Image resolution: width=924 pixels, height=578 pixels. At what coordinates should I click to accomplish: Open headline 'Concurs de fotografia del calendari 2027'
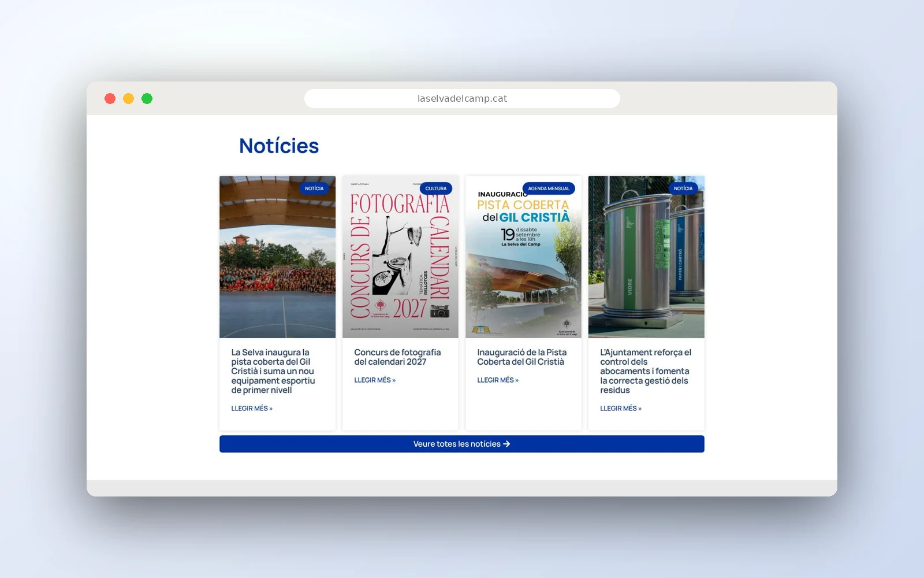[397, 357]
